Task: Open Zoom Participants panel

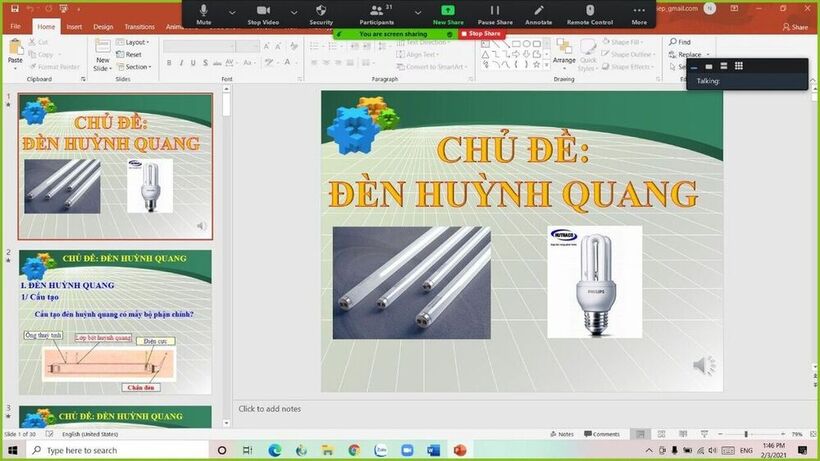Action: coord(377,14)
